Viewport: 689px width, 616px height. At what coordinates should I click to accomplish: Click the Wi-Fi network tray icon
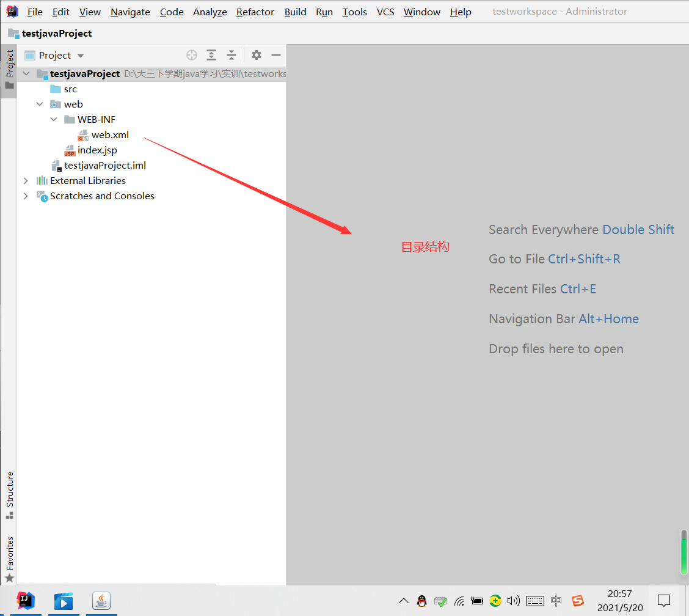(x=459, y=601)
